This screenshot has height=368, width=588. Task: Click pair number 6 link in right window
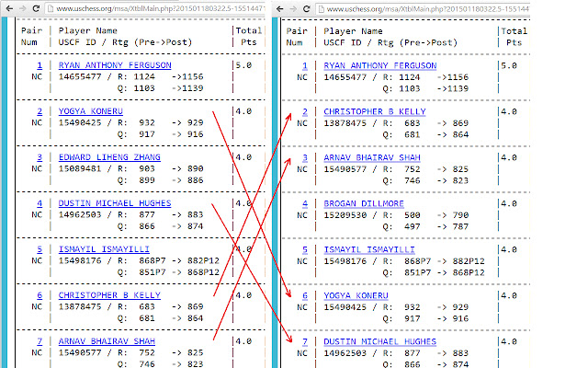pyautogui.click(x=305, y=296)
